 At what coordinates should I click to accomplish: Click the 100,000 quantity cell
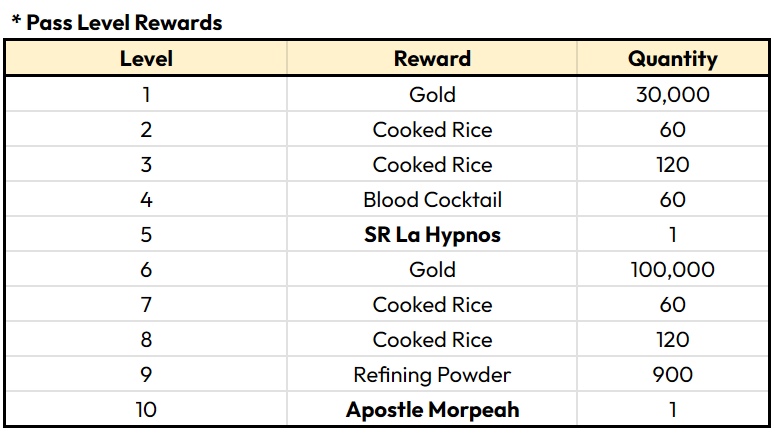click(672, 270)
